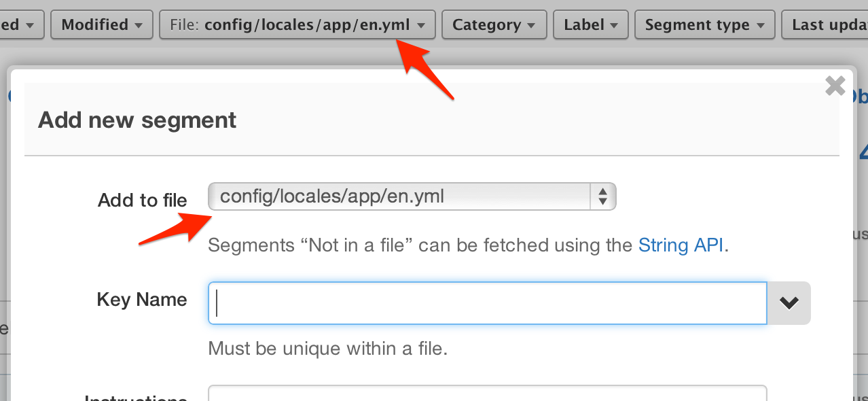Expand the Key Name suggestions chevron
Screen dimensions: 868x401
[x=789, y=303]
